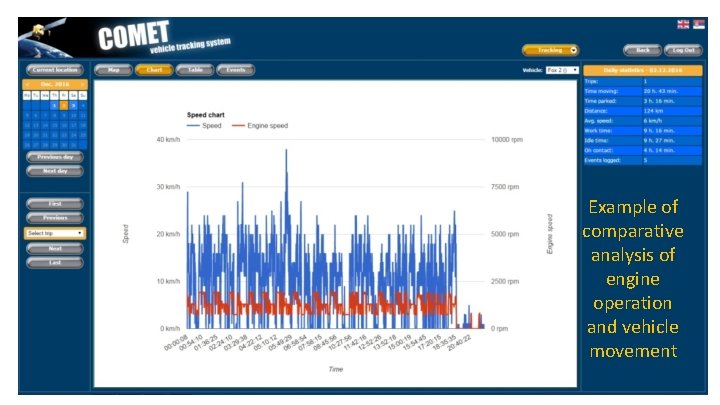Click the Speed chart title

pyautogui.click(x=206, y=115)
